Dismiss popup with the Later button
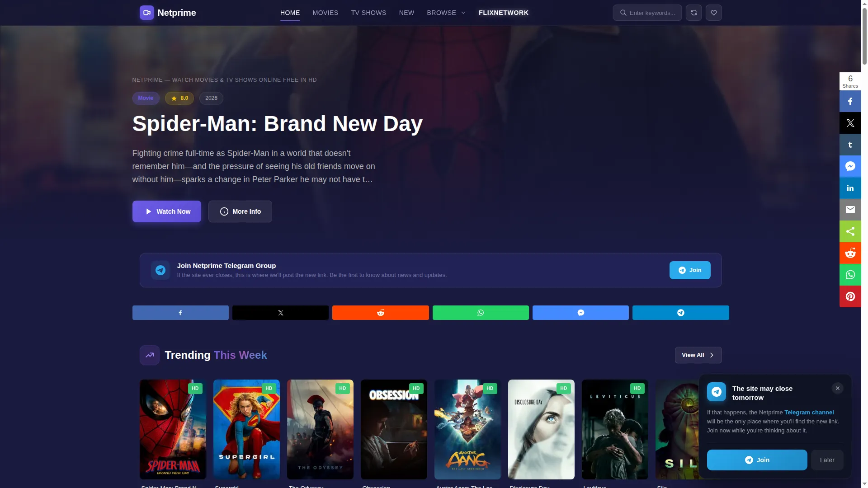This screenshot has width=868, height=488. coord(827,460)
